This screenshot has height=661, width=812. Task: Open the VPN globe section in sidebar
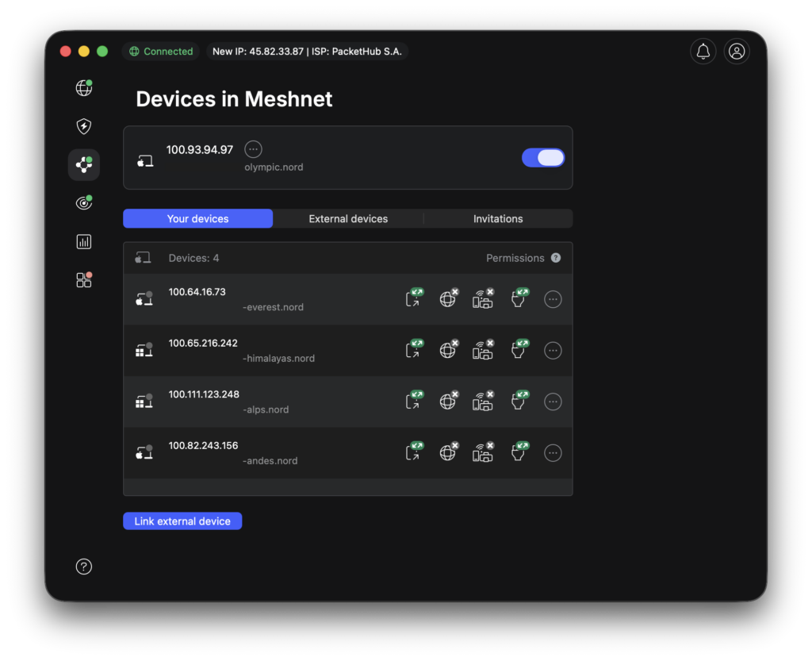84,88
